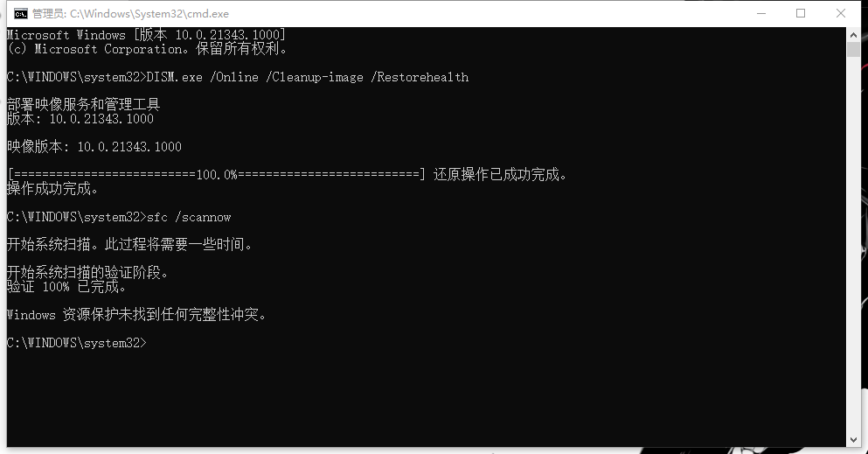Click the title text 管理员: C:\Windows\System32\cmd.exe
Viewport: 868px width, 454px height.
coord(130,14)
